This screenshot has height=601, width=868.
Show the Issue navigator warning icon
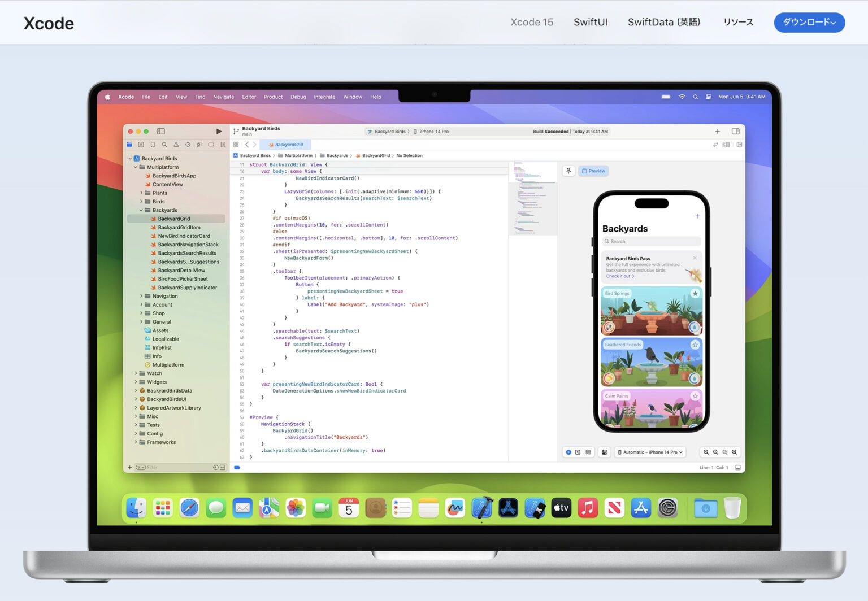(x=176, y=144)
